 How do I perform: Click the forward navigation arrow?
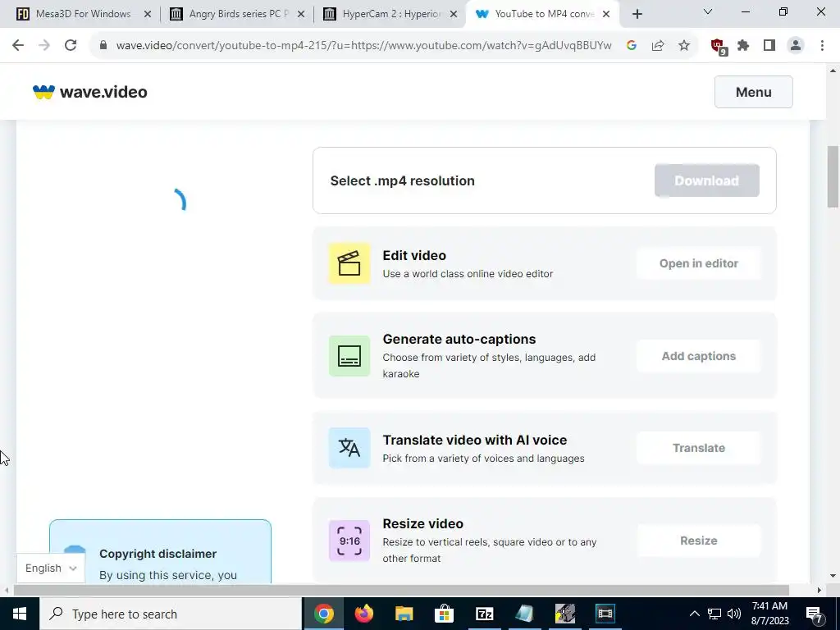44,46
